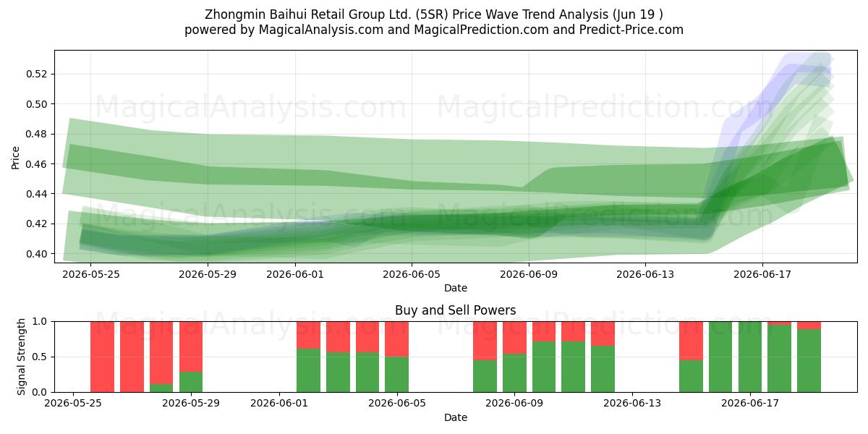Click 2026-06-09 date tick under price chart
Viewport: 868px width, 434px height.
click(x=529, y=274)
